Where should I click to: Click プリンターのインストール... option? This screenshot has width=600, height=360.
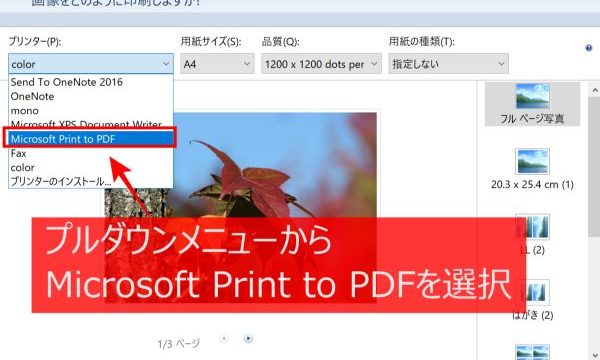[91, 181]
